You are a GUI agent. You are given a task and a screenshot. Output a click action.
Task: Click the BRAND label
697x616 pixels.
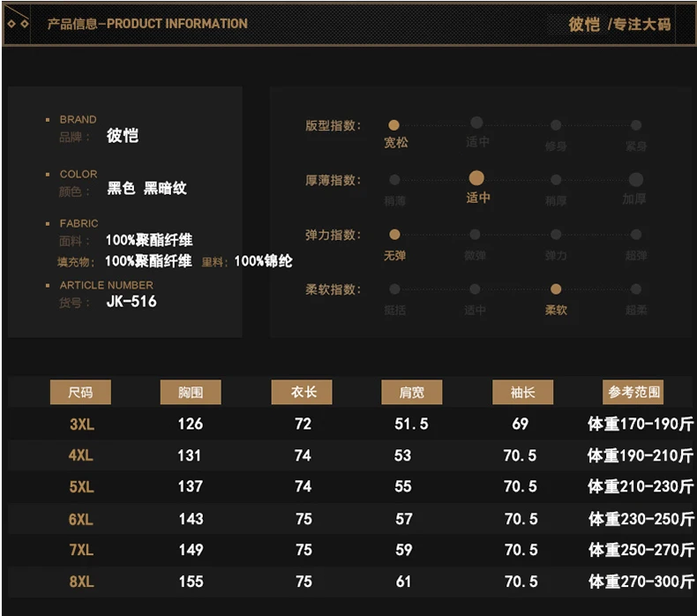(79, 120)
